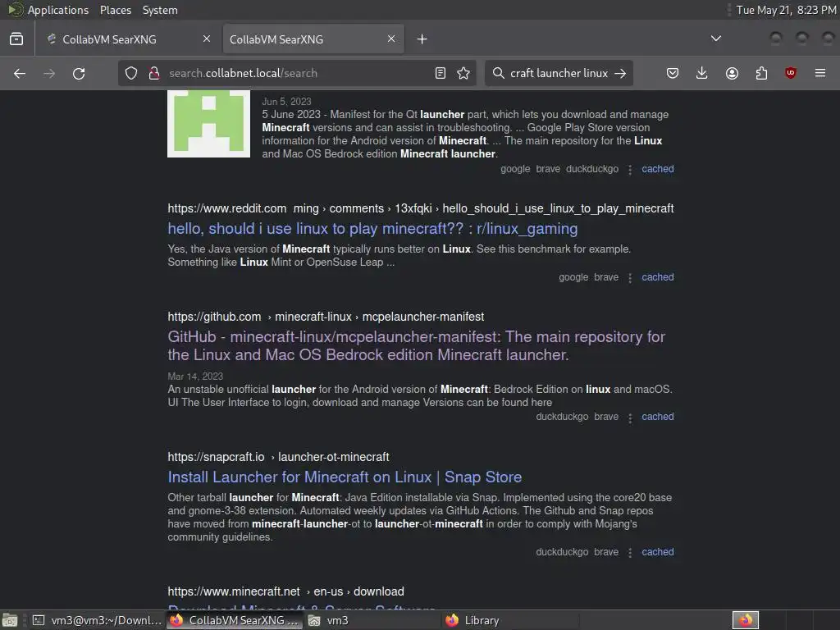Open the System menu
The height and width of the screenshot is (630, 840).
(160, 10)
